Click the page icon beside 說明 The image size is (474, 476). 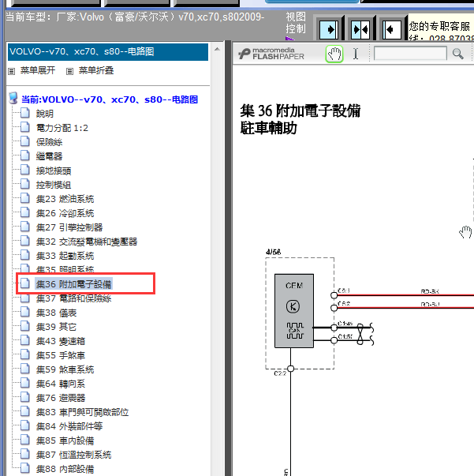pos(25,113)
